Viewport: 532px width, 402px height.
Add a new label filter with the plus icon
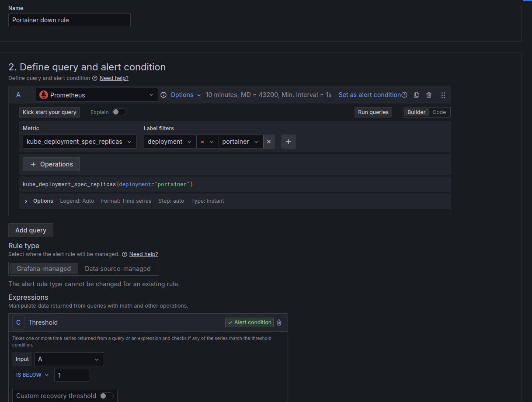[288, 142]
